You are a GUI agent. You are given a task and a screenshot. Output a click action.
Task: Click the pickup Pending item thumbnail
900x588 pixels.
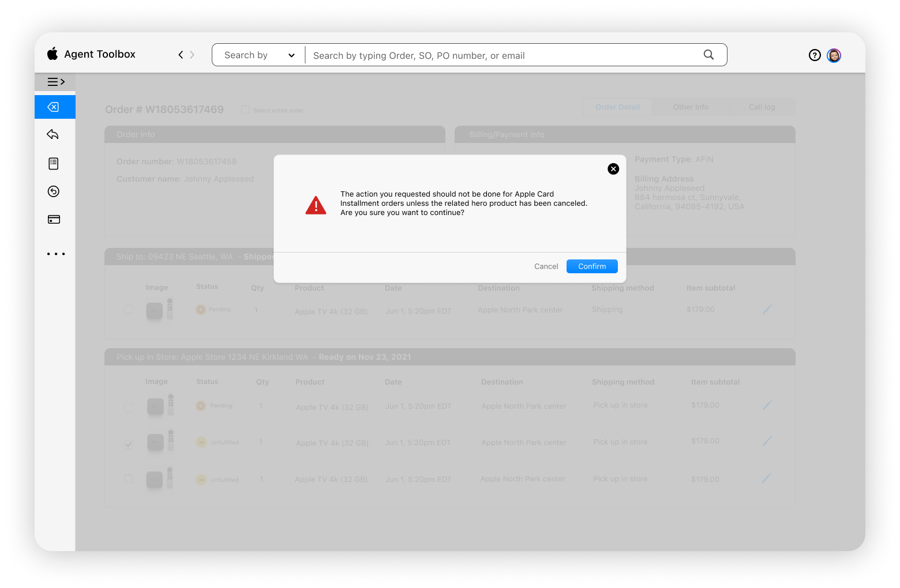(160, 406)
